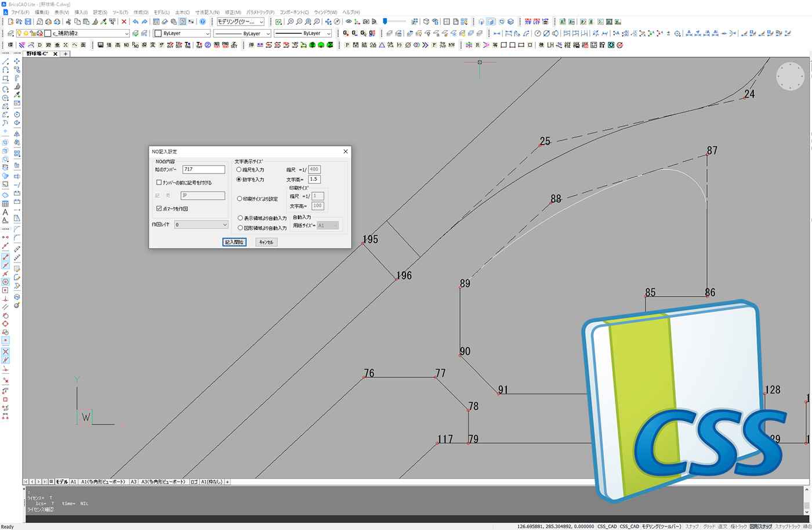
Task: Click the NO numbering tool icon
Action: coord(126,45)
